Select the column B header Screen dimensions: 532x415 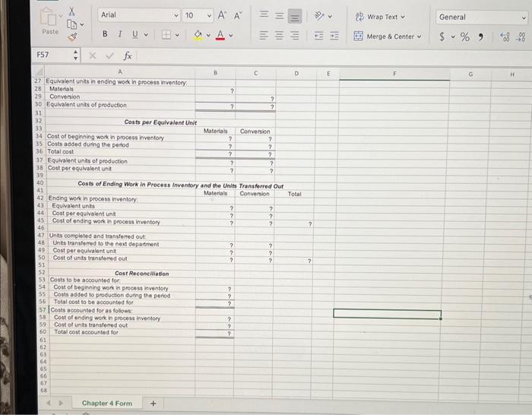pyautogui.click(x=215, y=73)
